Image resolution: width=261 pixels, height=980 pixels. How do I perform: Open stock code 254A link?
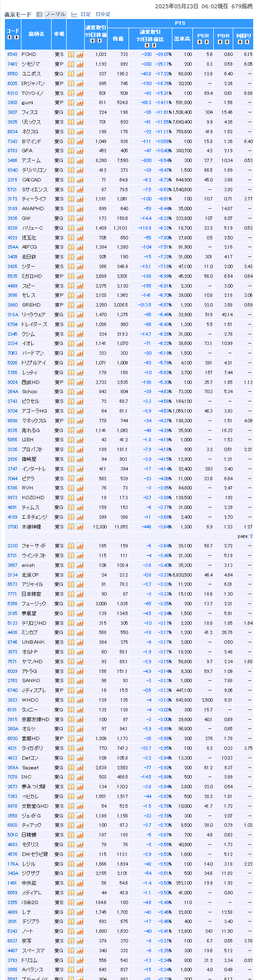point(13,247)
